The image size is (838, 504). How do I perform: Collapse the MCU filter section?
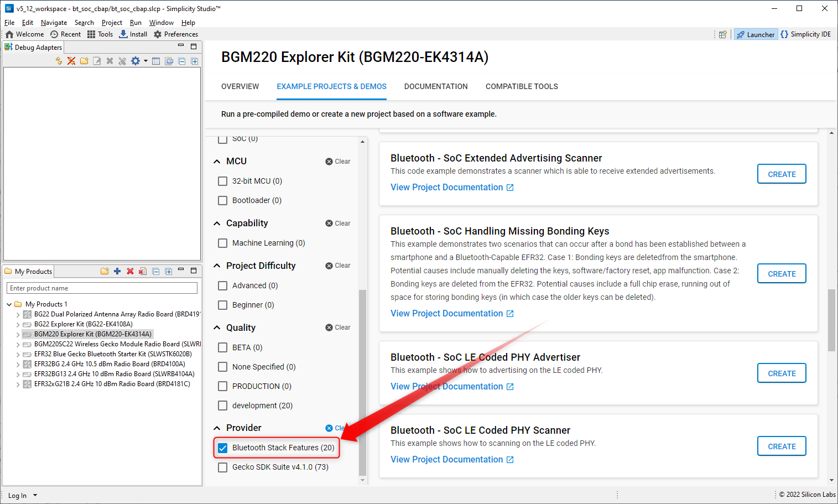click(x=217, y=162)
